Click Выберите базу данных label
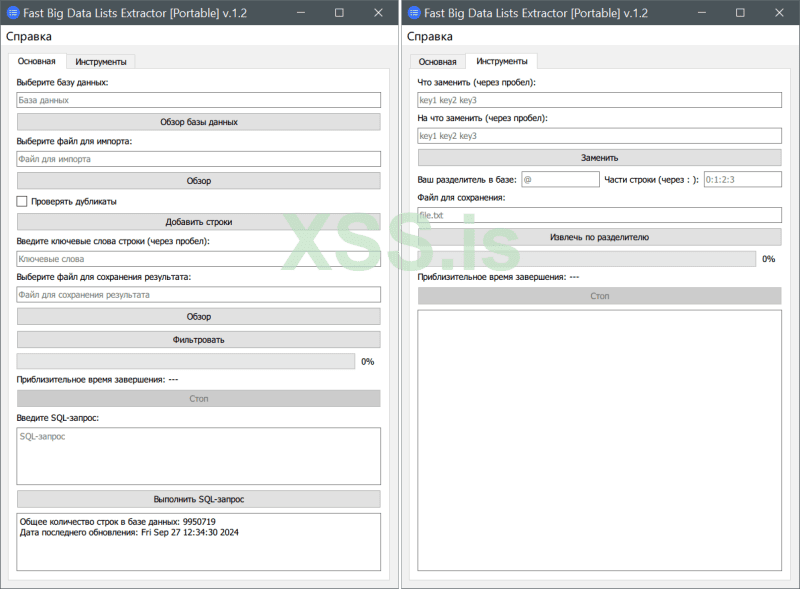The image size is (800, 589). click(62, 82)
